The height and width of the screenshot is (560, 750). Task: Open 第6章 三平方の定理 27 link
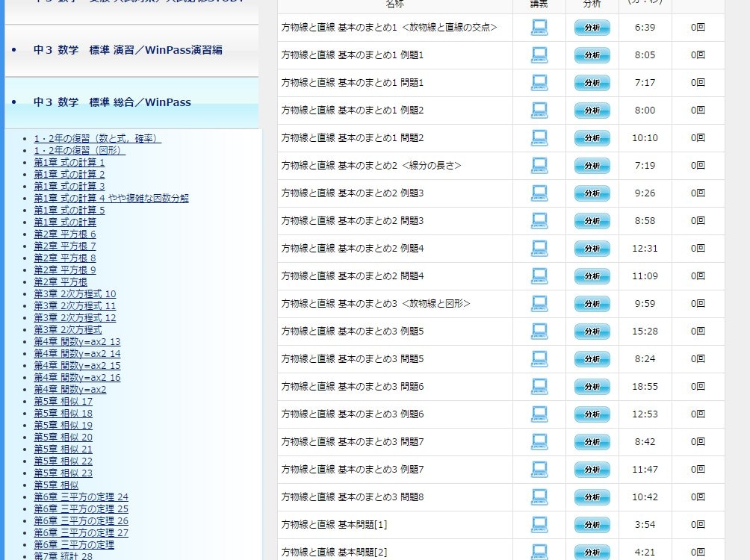pyautogui.click(x=81, y=533)
